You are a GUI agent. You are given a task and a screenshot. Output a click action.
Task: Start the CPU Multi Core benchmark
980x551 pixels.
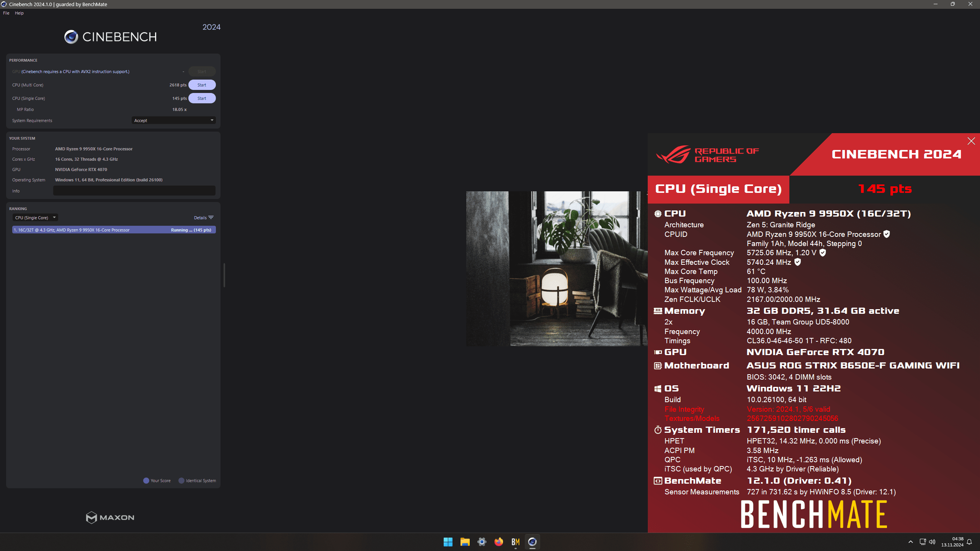202,85
